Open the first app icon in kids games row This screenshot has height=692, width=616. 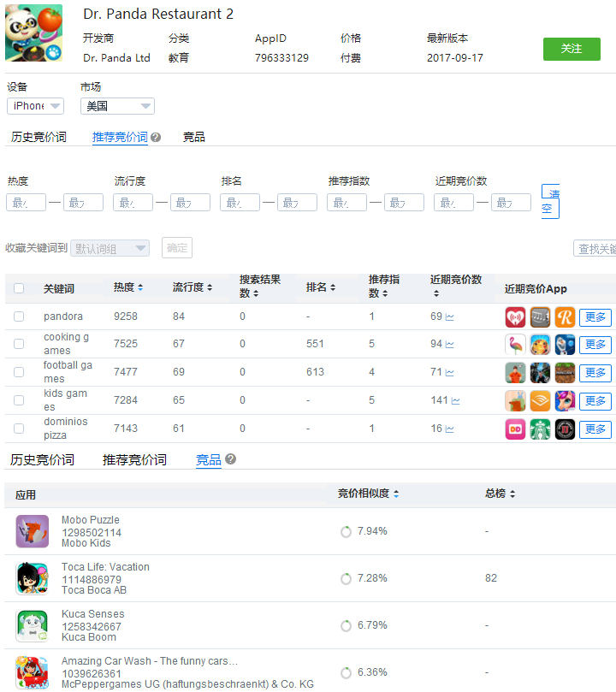pos(515,400)
